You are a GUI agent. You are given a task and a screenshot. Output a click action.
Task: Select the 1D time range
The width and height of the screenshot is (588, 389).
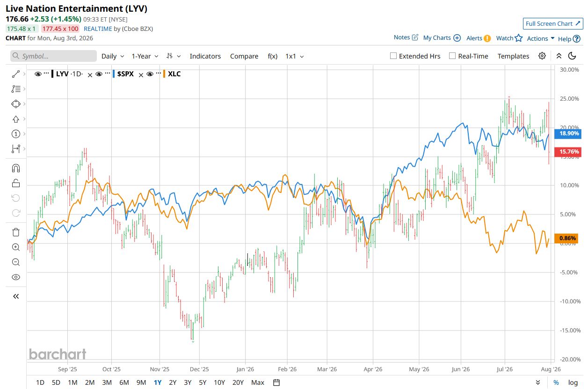point(40,382)
